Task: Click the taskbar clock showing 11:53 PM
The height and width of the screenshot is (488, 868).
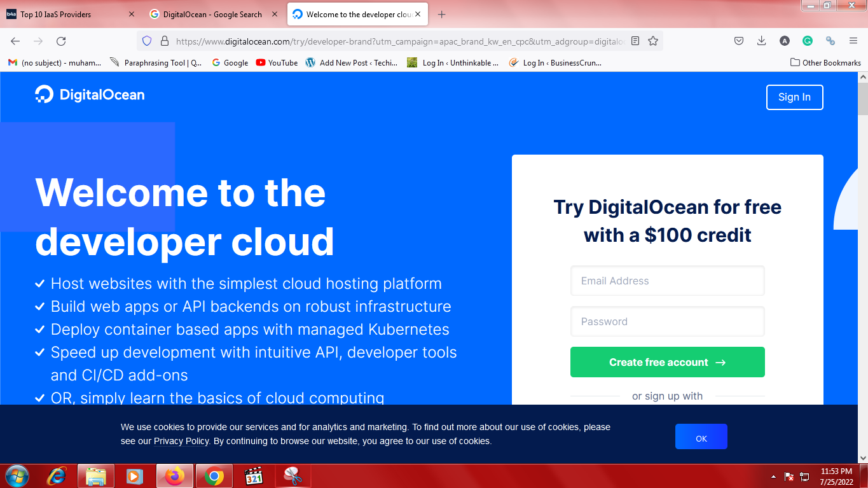Action: tap(836, 476)
